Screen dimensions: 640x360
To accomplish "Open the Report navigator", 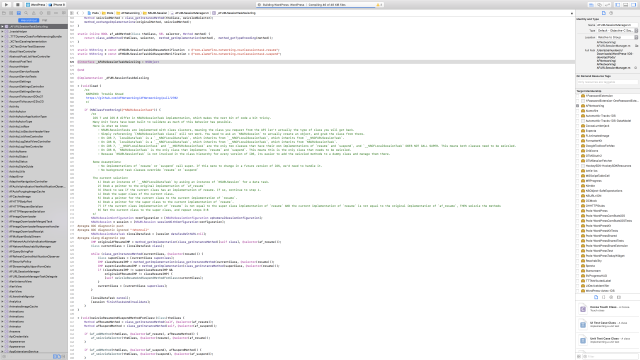I will coord(64,13).
